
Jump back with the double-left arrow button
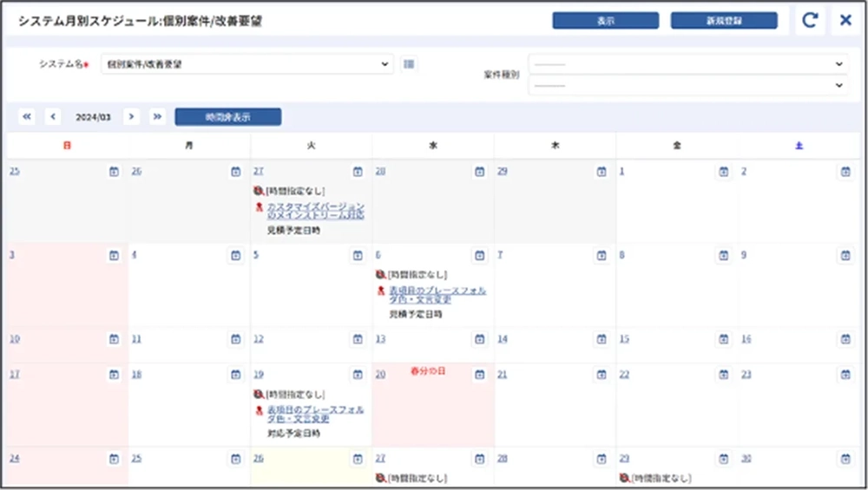(27, 117)
